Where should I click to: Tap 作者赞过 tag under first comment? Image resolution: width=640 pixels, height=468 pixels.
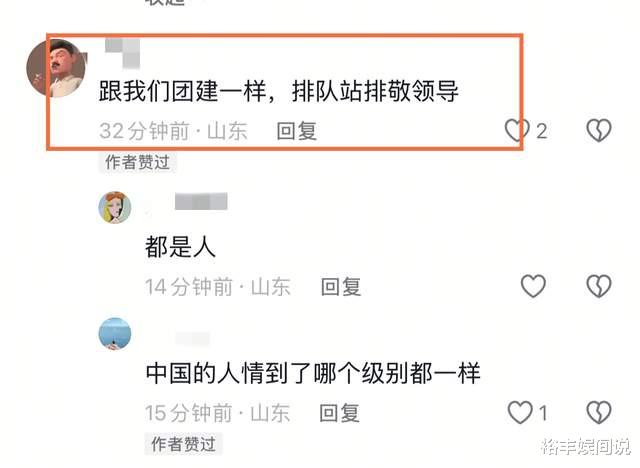pos(137,162)
